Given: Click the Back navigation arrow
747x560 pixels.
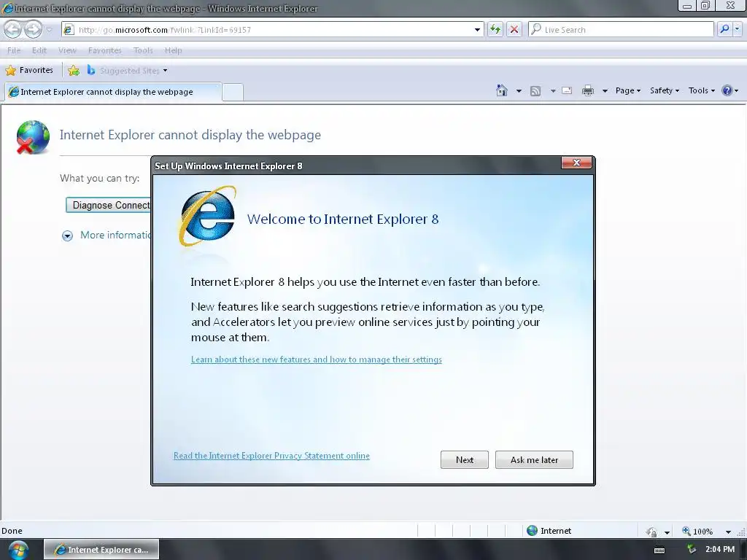Looking at the screenshot, I should click(13, 29).
